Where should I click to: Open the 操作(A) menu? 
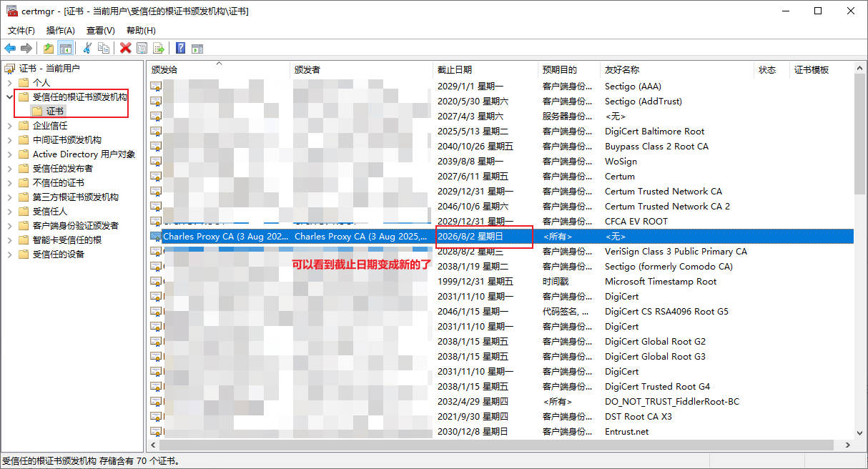61,31
